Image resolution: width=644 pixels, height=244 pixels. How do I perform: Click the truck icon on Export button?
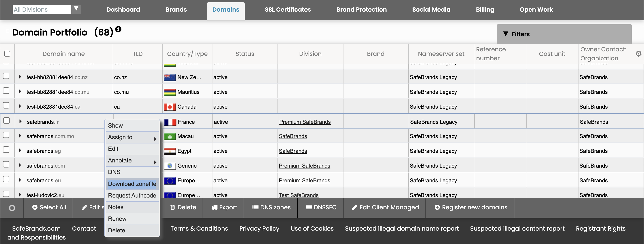[x=214, y=208]
